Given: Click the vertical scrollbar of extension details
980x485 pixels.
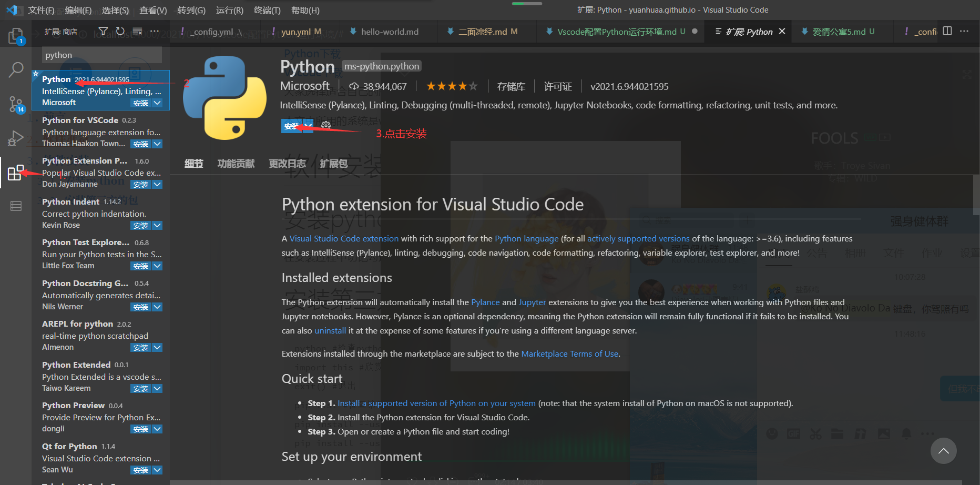Looking at the screenshot, I should [x=976, y=195].
